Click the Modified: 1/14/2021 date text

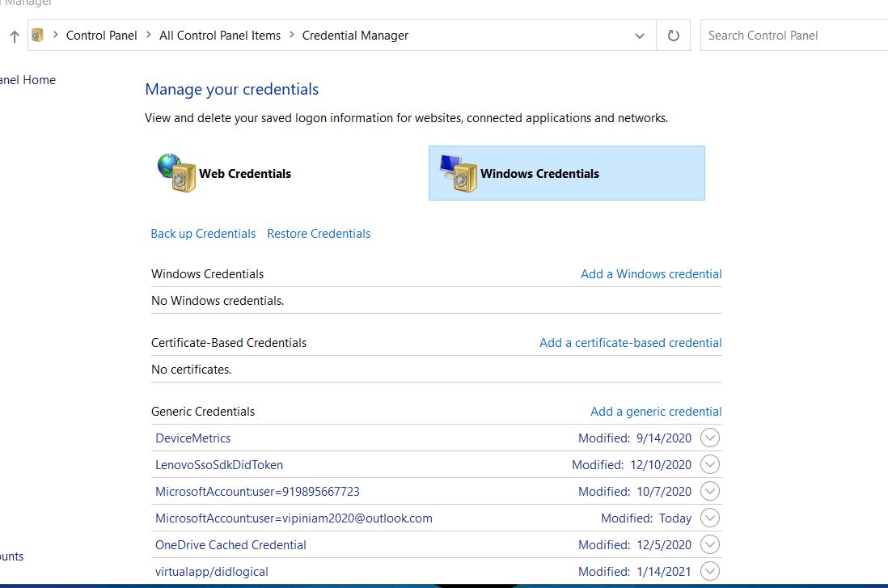tap(635, 572)
